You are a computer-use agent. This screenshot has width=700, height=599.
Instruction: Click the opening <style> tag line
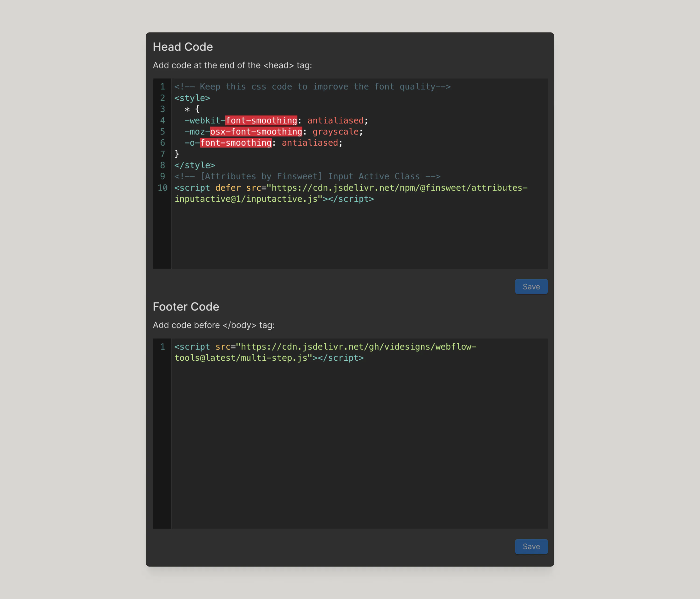(x=192, y=98)
